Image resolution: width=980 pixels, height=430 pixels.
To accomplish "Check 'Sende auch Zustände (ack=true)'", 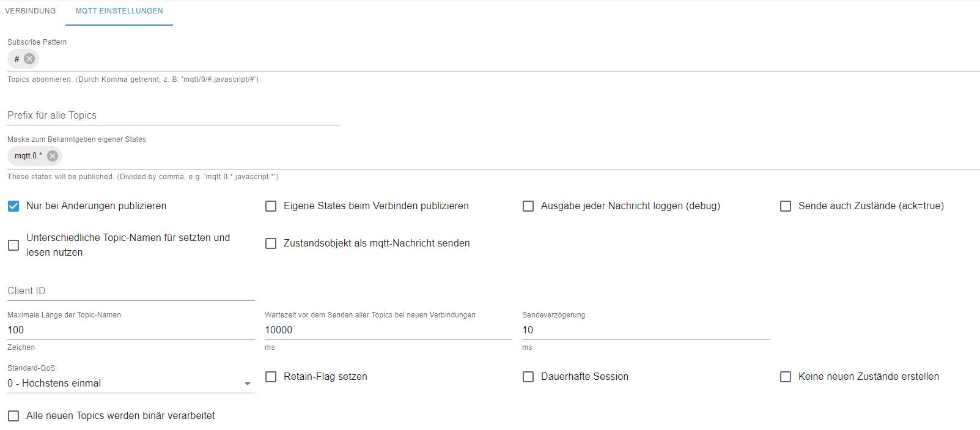I will coord(786,206).
